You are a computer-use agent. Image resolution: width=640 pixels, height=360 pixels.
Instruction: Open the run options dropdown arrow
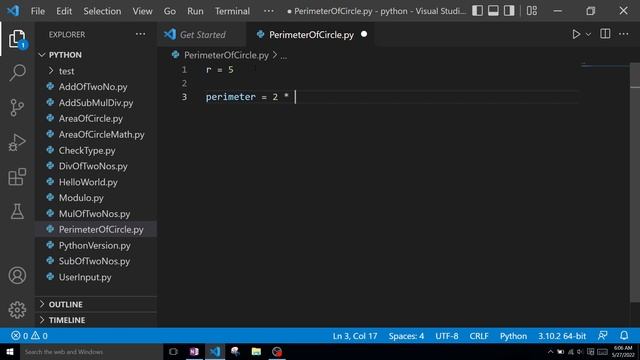588,35
